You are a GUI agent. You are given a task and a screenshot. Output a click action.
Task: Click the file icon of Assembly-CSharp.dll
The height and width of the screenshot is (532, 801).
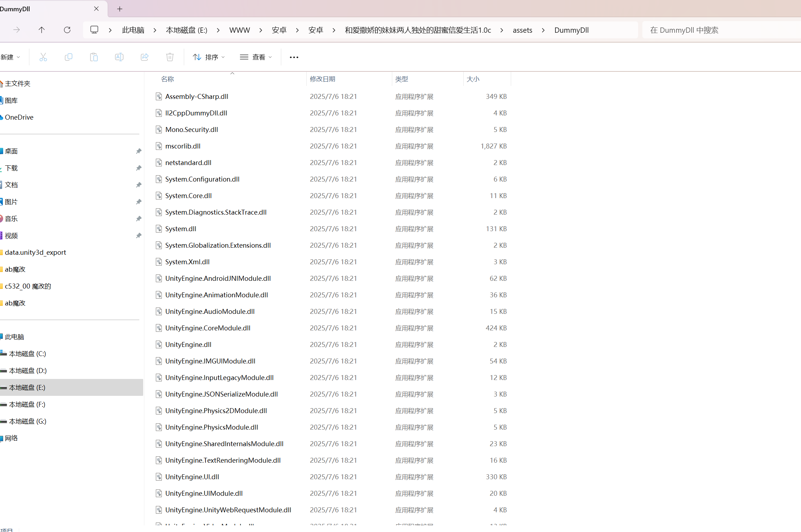pyautogui.click(x=159, y=96)
